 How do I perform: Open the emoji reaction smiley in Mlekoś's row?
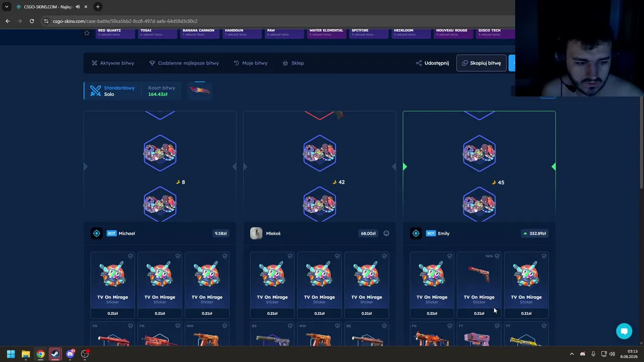pos(386,233)
